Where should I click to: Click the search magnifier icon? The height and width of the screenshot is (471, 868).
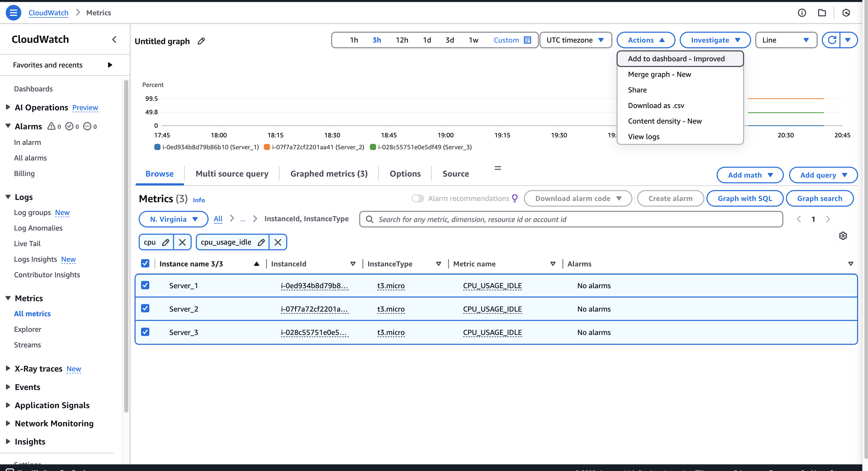pyautogui.click(x=369, y=219)
